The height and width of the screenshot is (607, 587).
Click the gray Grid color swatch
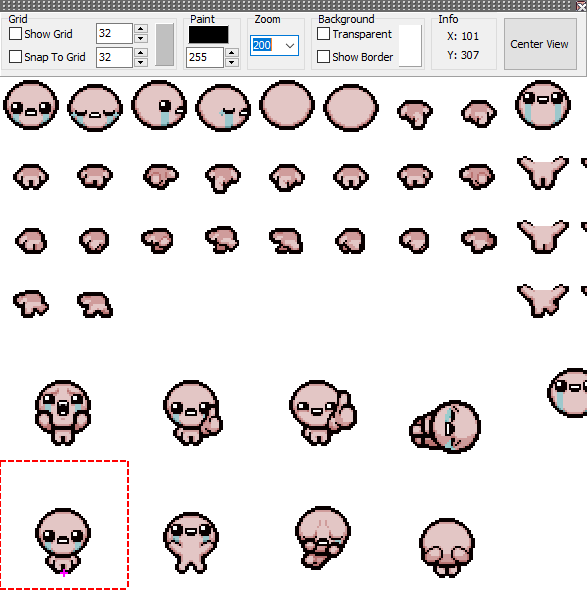165,45
